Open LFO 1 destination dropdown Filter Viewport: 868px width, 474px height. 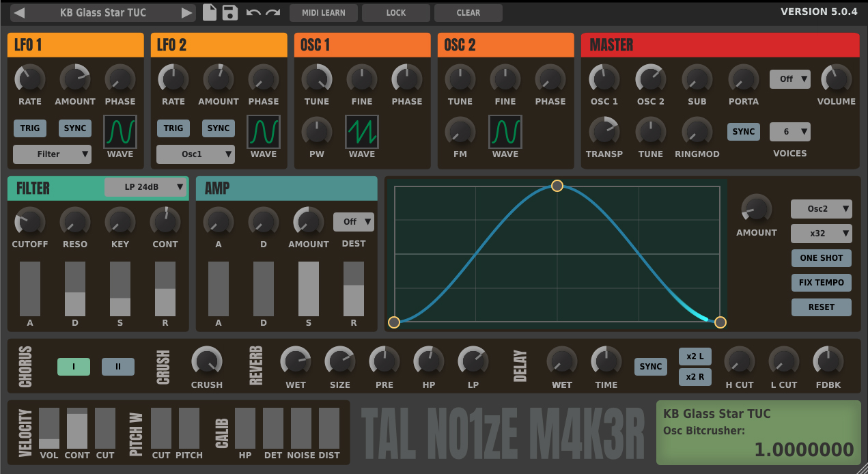(52, 154)
